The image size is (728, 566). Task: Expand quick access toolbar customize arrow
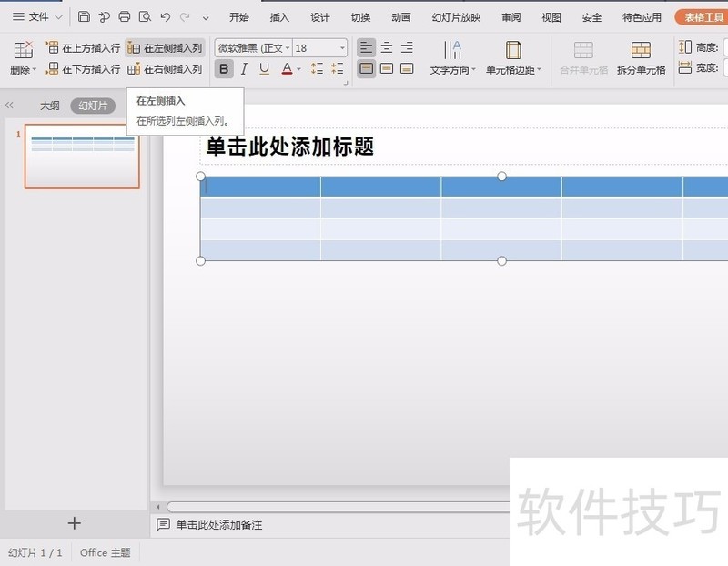(206, 17)
